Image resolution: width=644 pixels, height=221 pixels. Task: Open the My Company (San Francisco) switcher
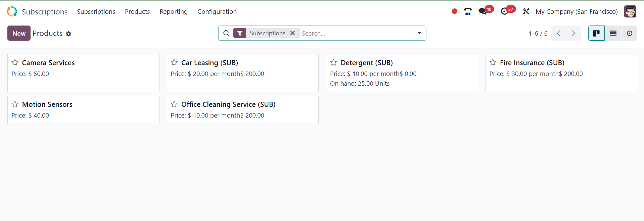tap(577, 11)
